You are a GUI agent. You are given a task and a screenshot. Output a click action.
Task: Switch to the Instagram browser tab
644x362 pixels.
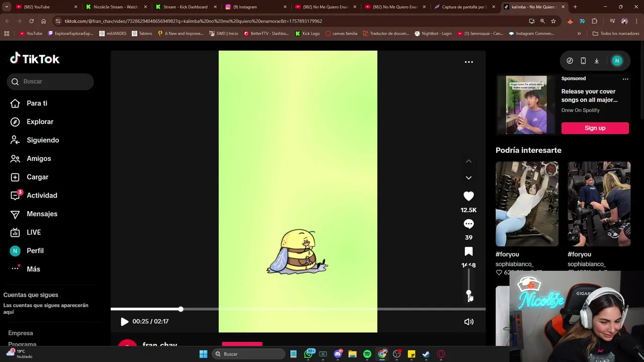255,7
